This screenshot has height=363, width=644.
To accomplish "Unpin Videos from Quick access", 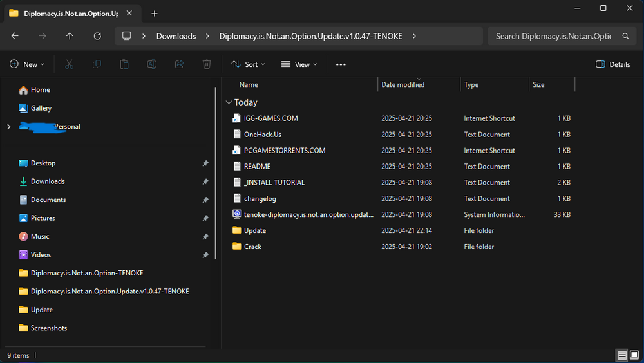I will 205,255.
